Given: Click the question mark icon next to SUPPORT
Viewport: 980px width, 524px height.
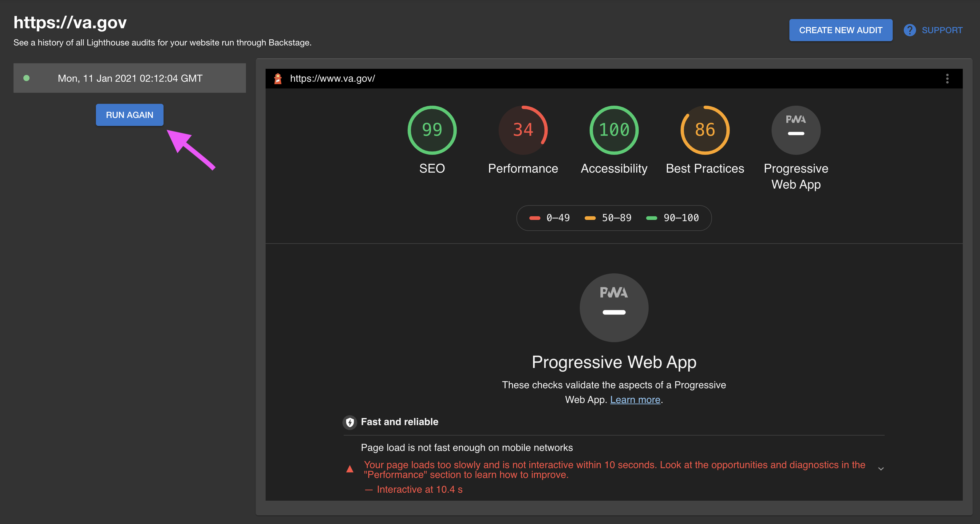Looking at the screenshot, I should click(910, 30).
